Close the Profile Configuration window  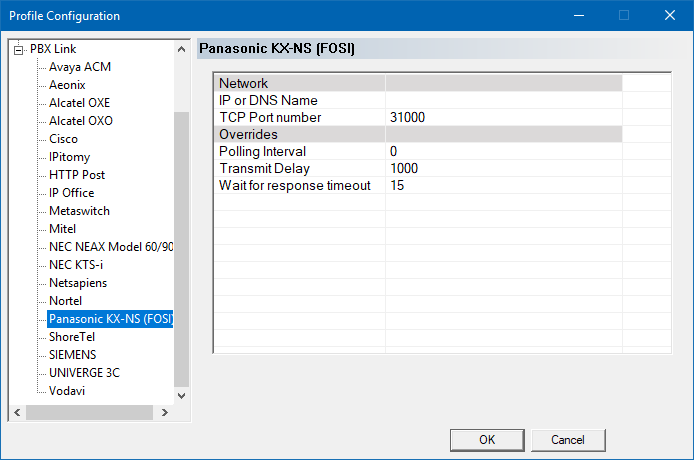coord(670,15)
